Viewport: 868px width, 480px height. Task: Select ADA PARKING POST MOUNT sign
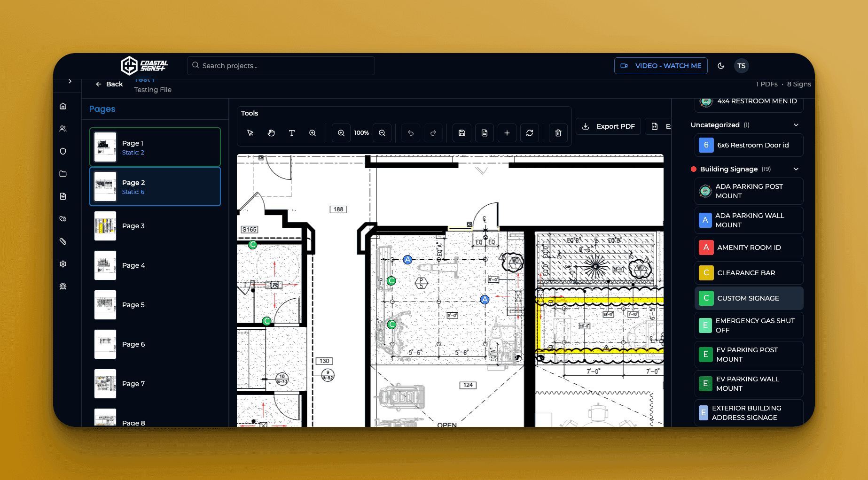point(749,191)
